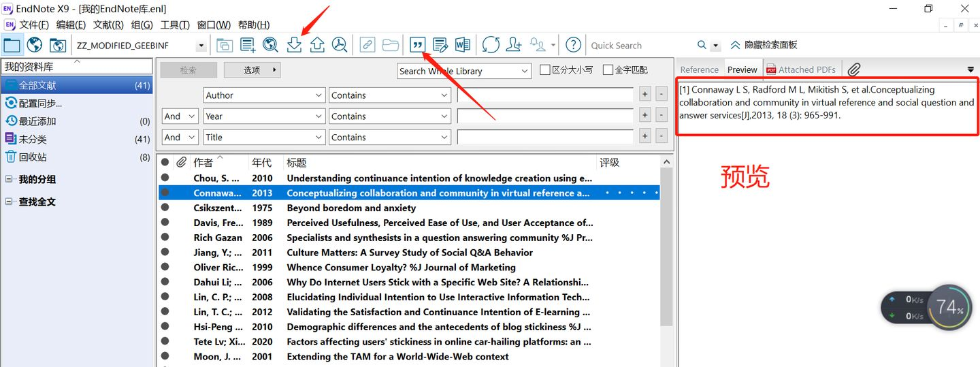Collapse the 查找全文 group set

click(x=9, y=202)
